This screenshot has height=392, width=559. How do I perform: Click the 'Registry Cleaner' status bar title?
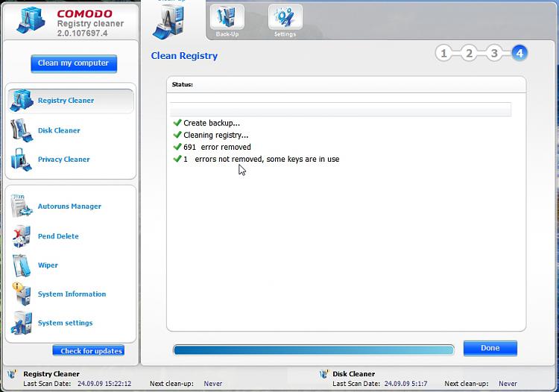[x=51, y=374]
